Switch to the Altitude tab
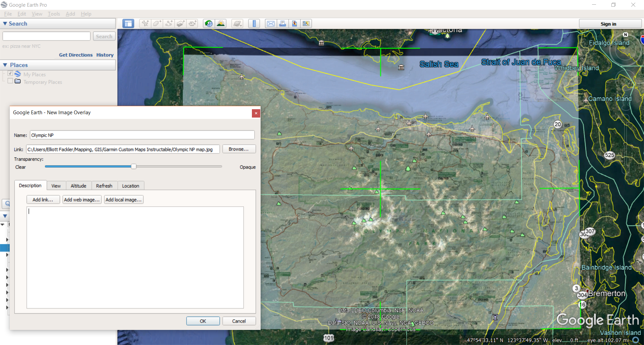 click(x=78, y=186)
